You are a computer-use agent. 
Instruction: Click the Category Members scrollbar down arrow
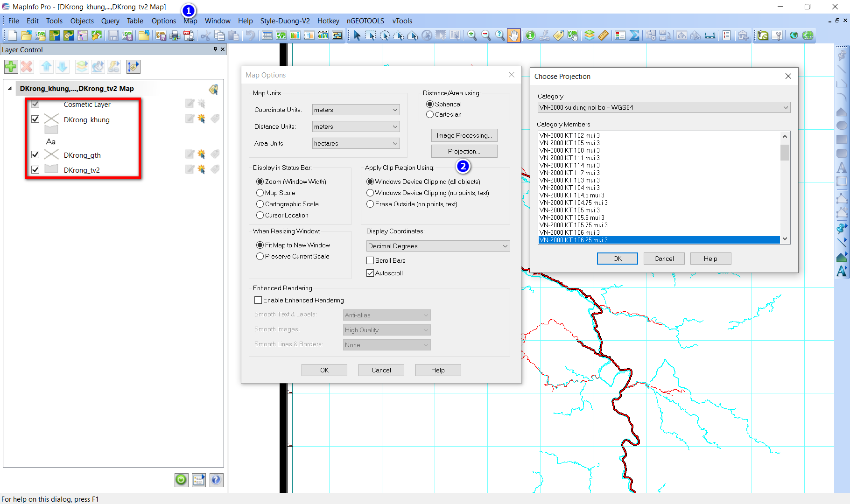click(785, 239)
